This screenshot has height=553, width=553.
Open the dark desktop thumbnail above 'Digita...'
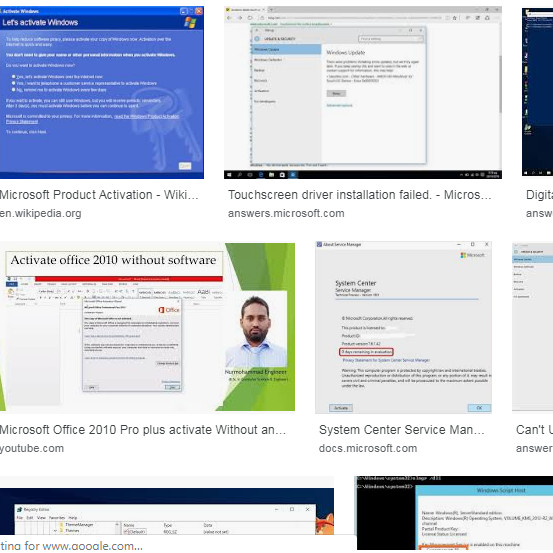click(x=537, y=92)
